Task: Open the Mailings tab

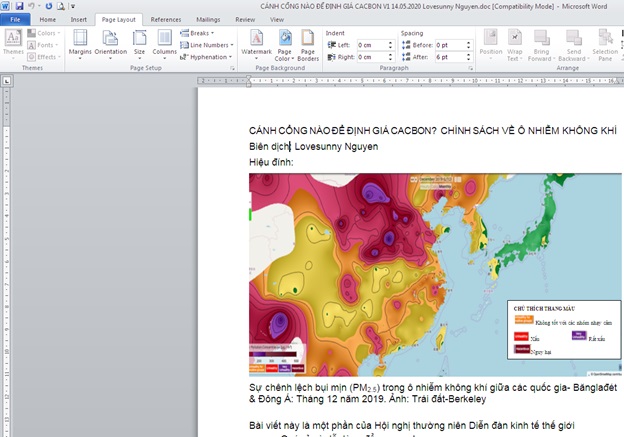Action: tap(208, 19)
